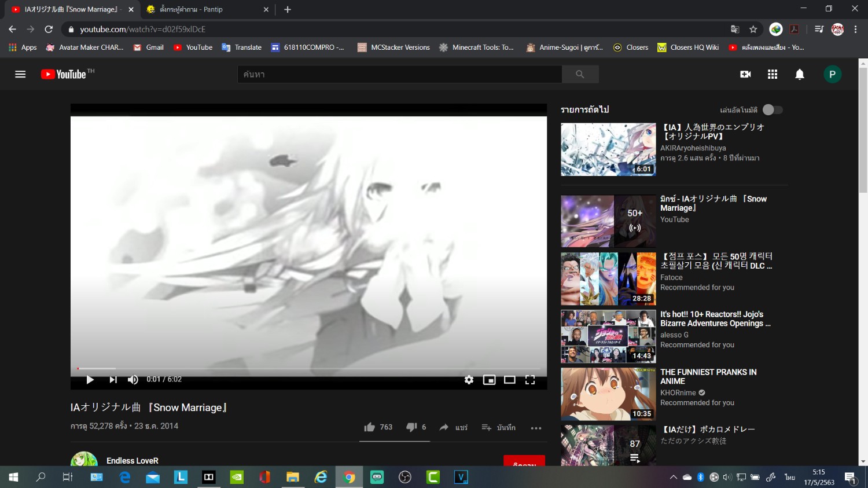Open the YouTube hamburger guide menu
This screenshot has width=868, height=488.
[x=20, y=74]
